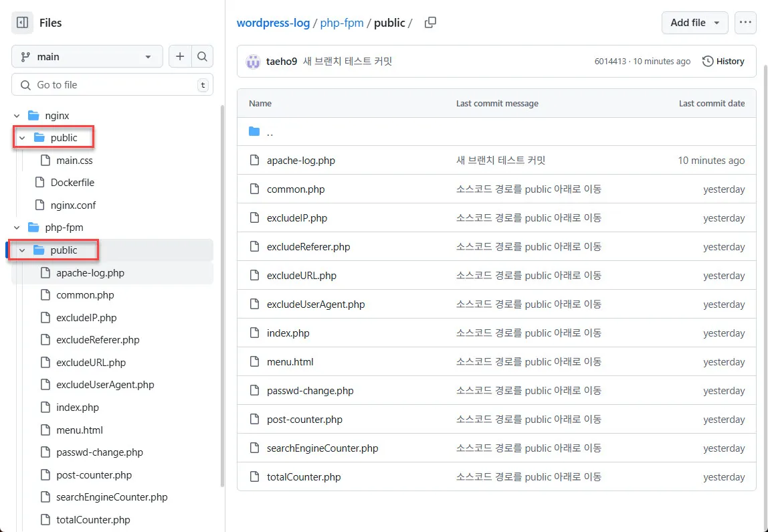
Task: Open the main branch dropdown
Action: point(87,57)
